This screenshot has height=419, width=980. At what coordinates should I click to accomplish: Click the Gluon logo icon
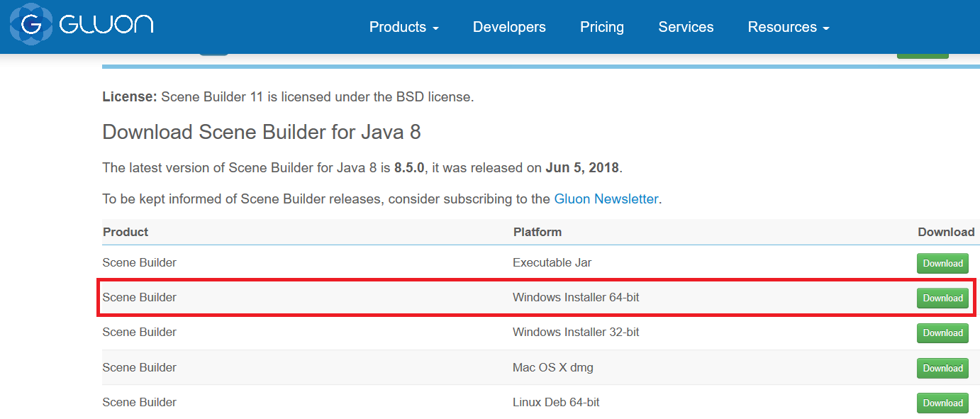click(x=30, y=24)
